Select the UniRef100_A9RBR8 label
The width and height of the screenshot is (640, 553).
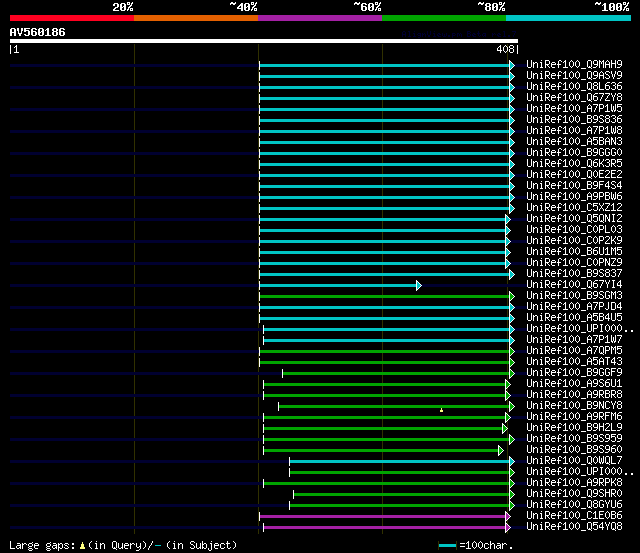click(574, 395)
